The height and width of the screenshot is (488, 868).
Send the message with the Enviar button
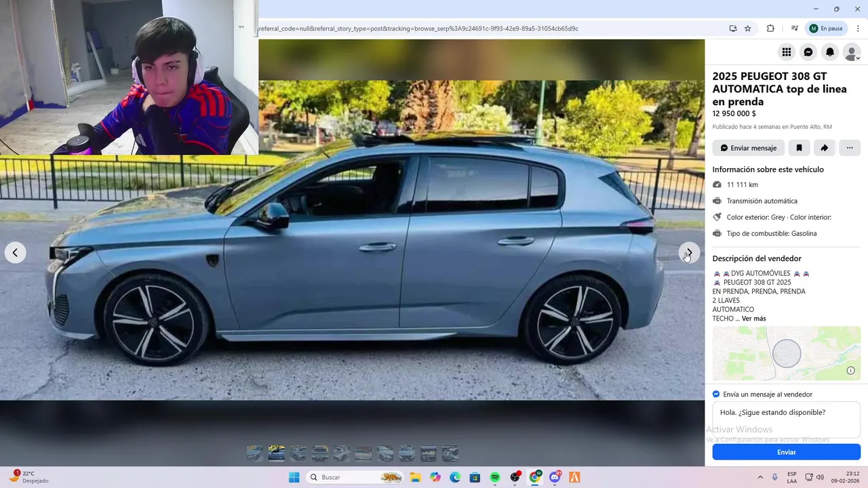point(787,452)
